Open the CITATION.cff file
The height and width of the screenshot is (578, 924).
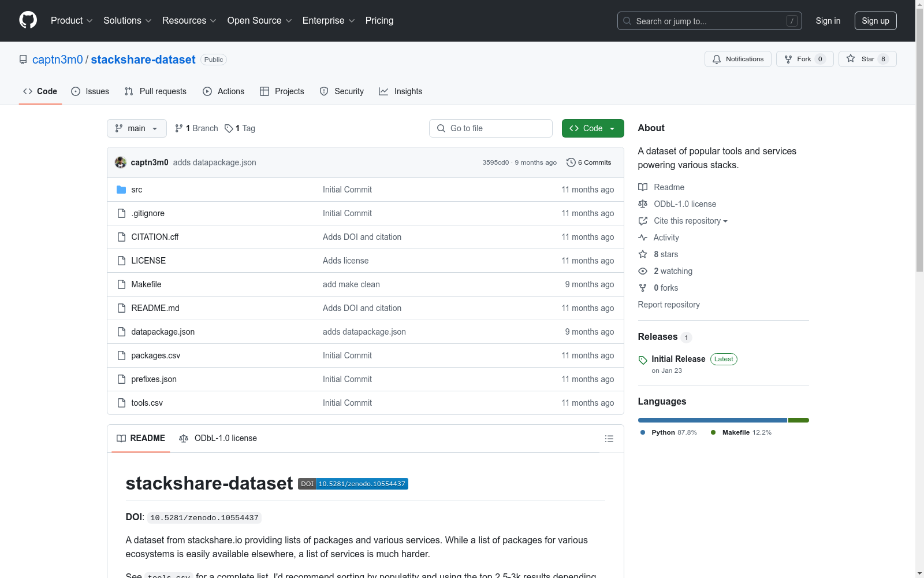[x=155, y=237]
